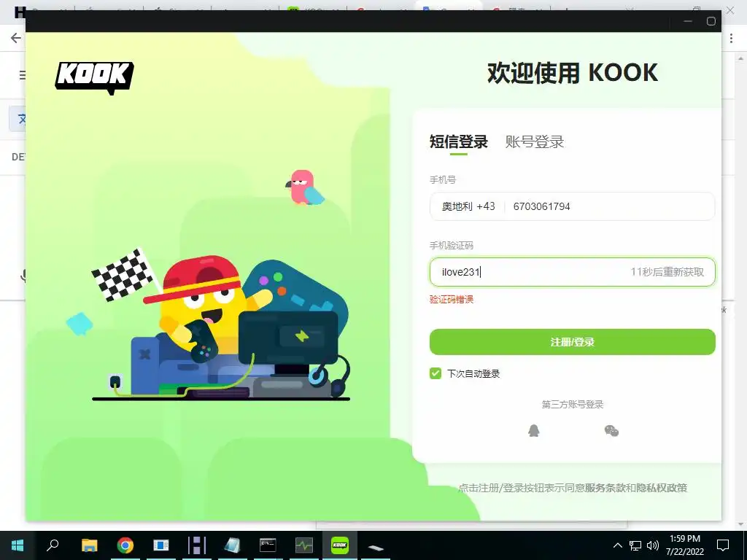Open the 服务条款 link
The image size is (747, 560).
[605, 488]
